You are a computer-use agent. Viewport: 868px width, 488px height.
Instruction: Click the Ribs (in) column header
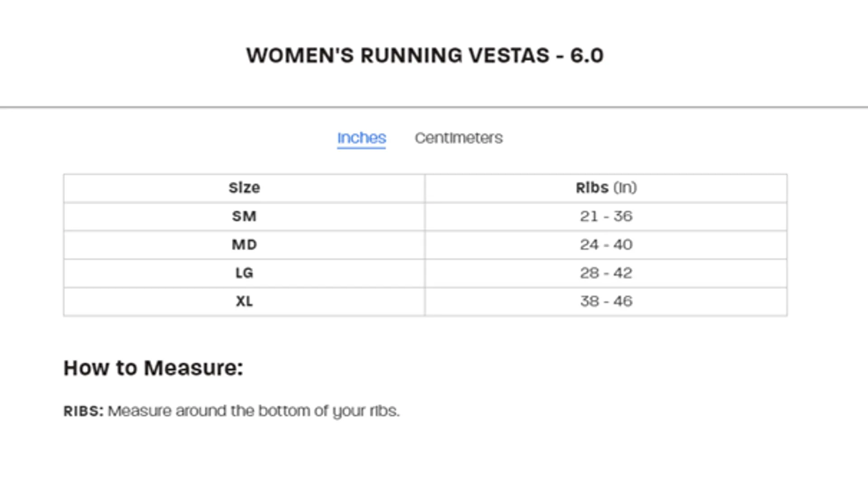tap(606, 188)
